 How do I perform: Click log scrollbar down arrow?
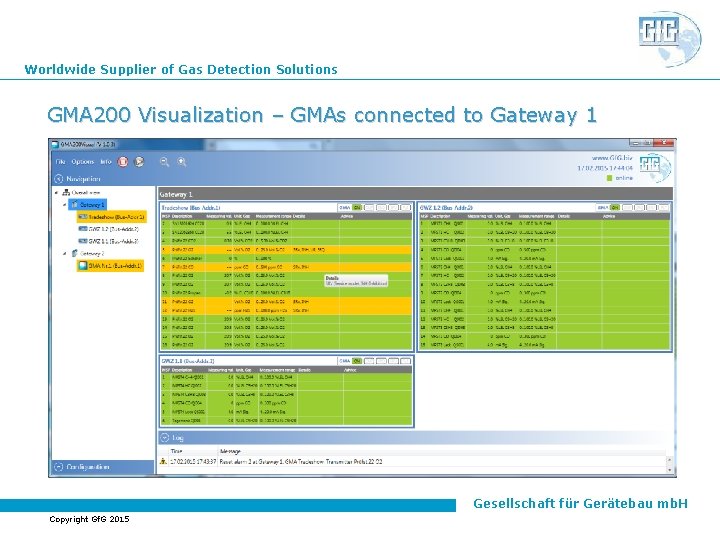point(669,470)
